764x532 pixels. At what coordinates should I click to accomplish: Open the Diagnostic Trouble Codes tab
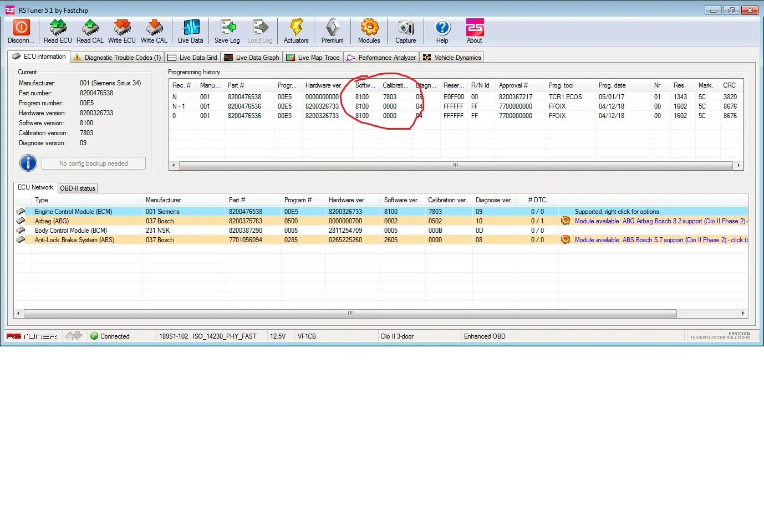coord(118,58)
